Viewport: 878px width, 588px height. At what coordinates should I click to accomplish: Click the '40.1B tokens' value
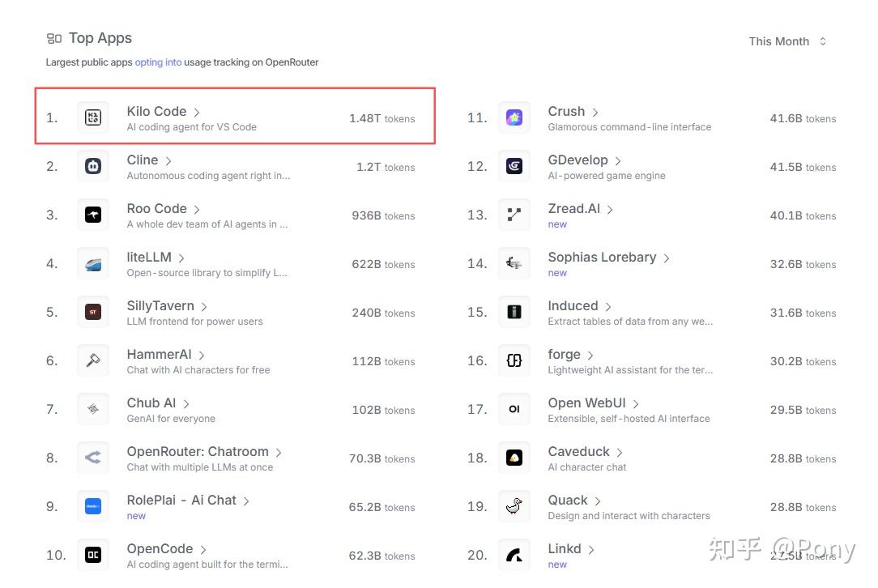click(x=803, y=216)
